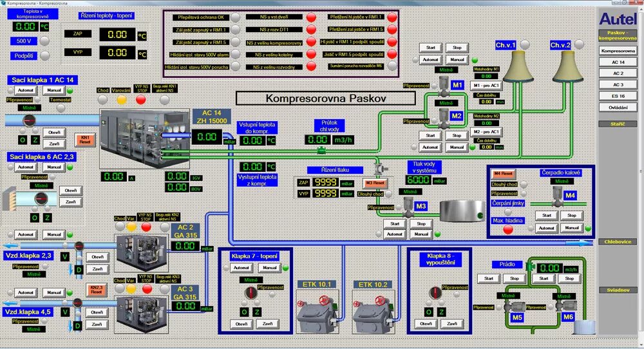Viewport: 644px width, 349px height.
Task: Click Stop in the Čerpadlo kalové panel
Action: [572, 215]
